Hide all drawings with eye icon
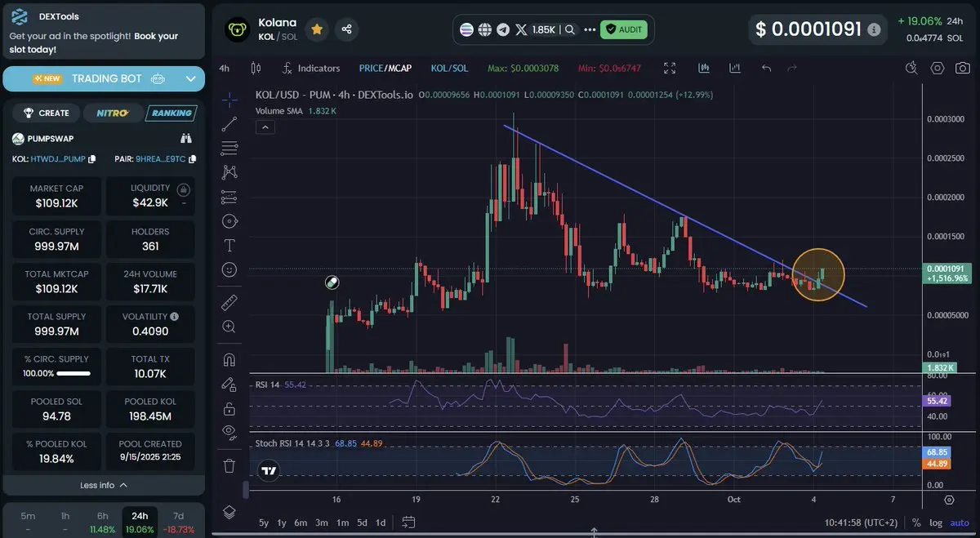 (x=229, y=432)
